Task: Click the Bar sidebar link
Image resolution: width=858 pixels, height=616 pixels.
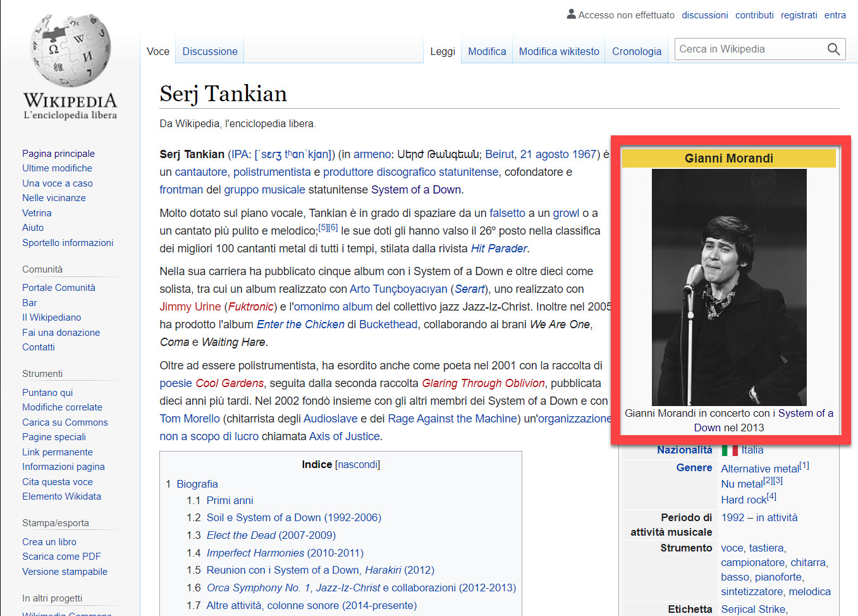Action: 30,303
